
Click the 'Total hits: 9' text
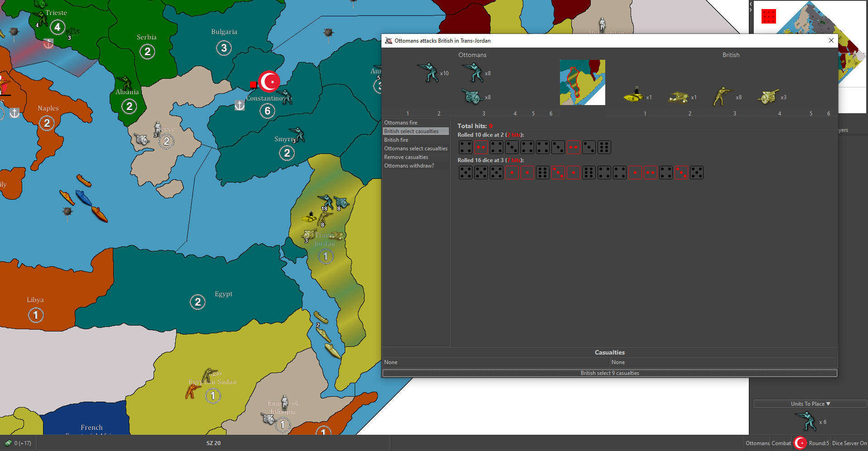tap(475, 126)
